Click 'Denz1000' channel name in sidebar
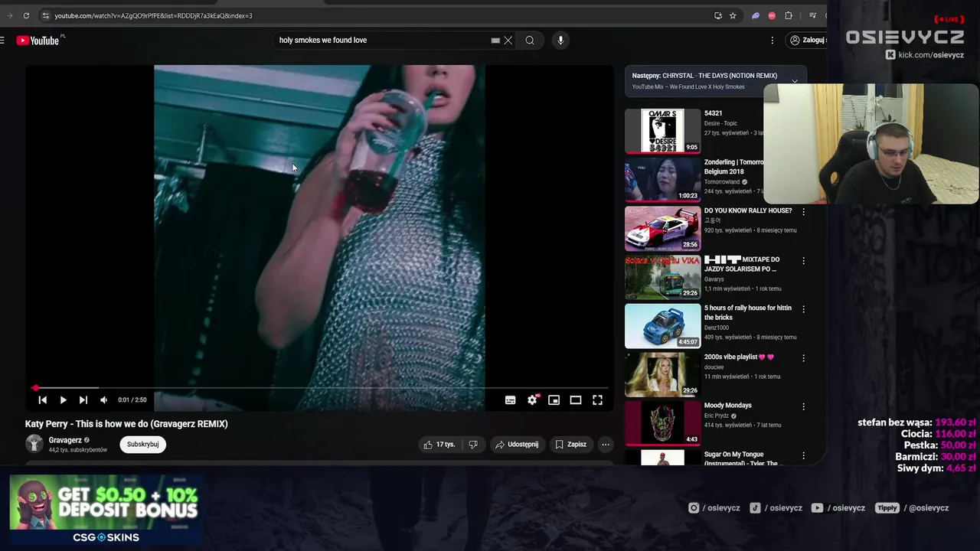 [x=717, y=328]
